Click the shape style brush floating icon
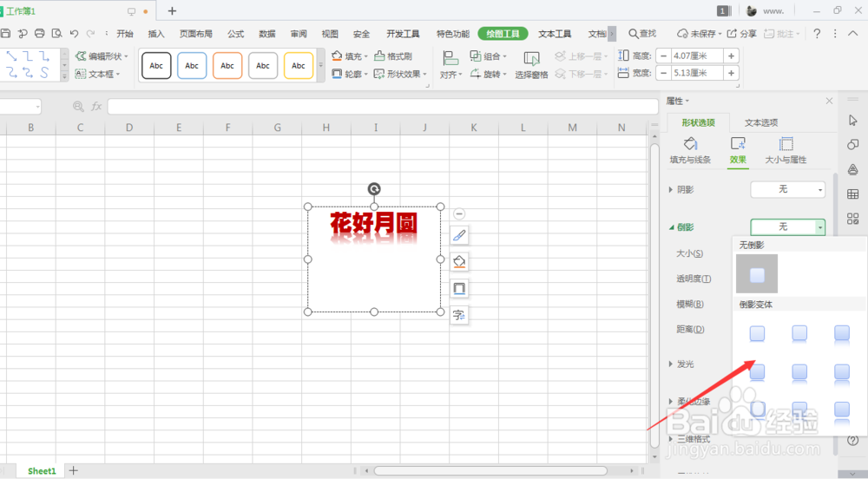Image resolution: width=868 pixels, height=479 pixels. tap(459, 236)
